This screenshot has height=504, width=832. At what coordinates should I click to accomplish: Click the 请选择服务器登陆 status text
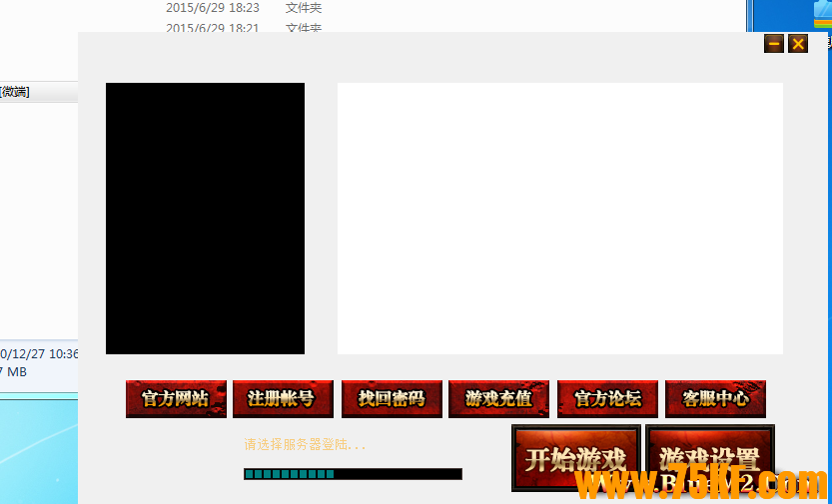[x=305, y=445]
